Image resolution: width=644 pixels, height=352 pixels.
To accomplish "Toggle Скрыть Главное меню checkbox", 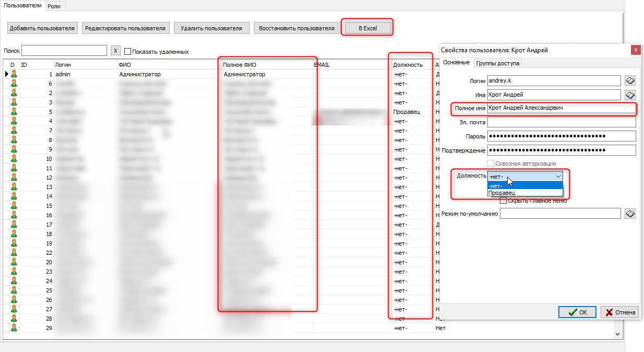I will 504,201.
